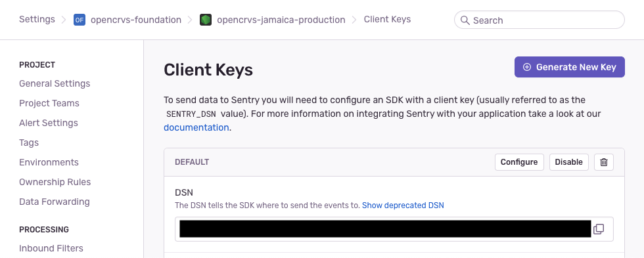Go to General Settings in sidebar
This screenshot has height=258, width=644.
click(55, 83)
